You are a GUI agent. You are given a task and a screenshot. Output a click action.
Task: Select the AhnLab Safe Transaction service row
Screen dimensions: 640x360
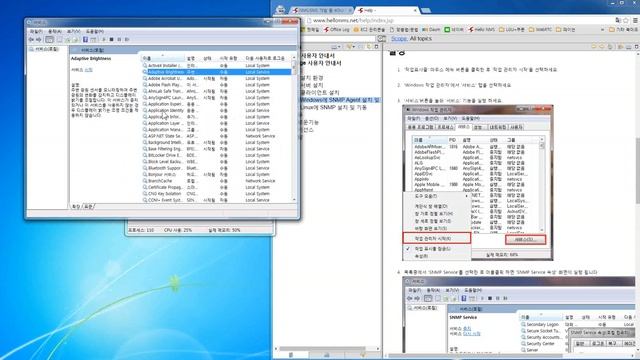[217, 91]
